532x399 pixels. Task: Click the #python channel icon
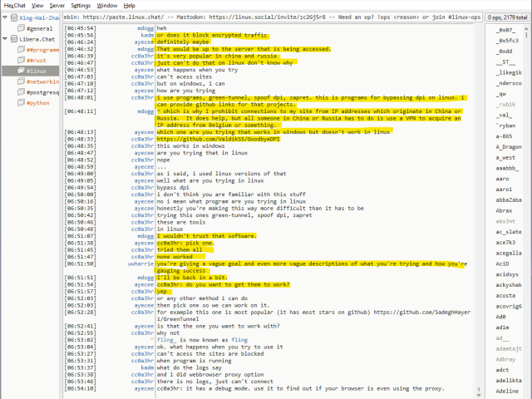tap(21, 104)
